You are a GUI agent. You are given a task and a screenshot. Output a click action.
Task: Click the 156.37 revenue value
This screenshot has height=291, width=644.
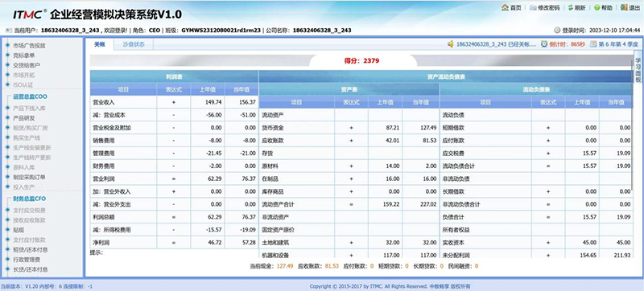[x=247, y=102]
